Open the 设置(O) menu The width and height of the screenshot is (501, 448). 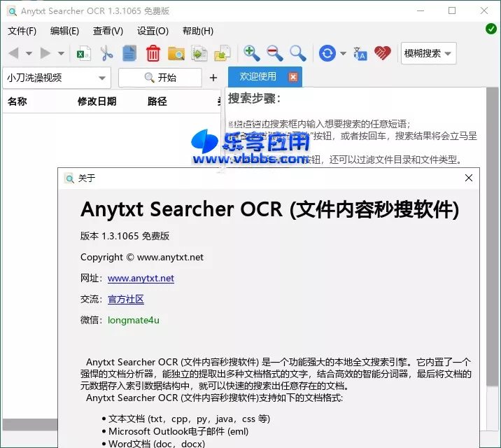coord(153,31)
